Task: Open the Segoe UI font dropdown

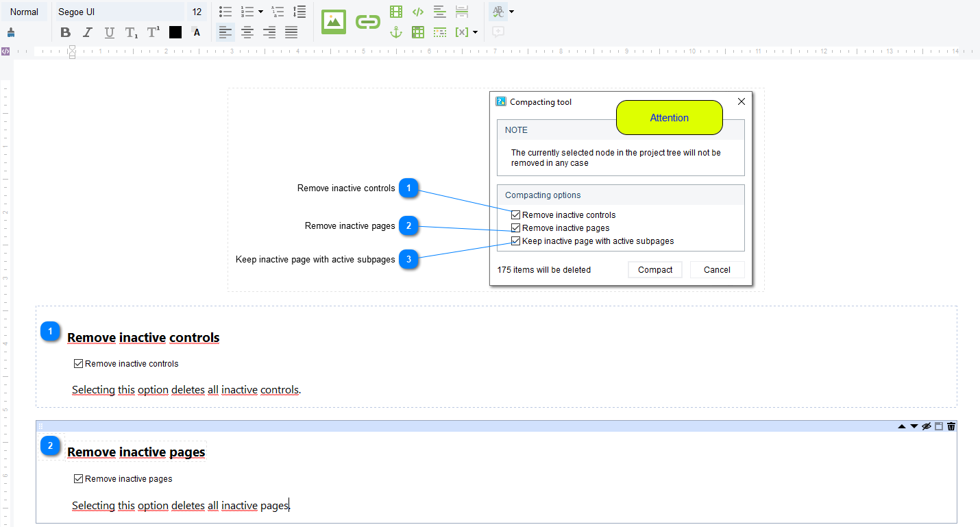Action: (119, 12)
